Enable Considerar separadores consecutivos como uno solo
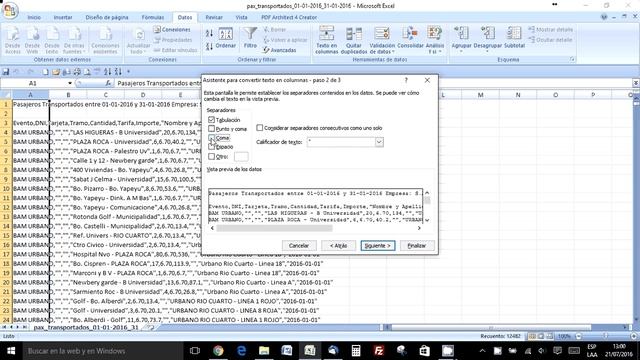 point(260,128)
